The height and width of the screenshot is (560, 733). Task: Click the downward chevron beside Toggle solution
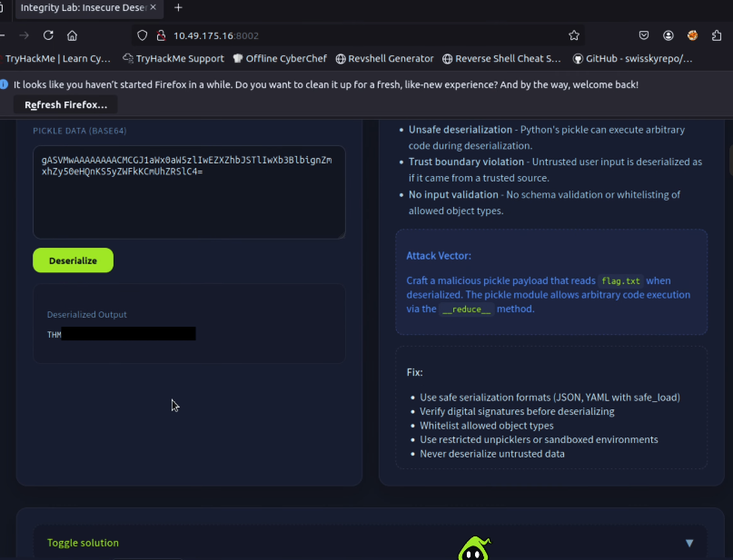click(688, 542)
